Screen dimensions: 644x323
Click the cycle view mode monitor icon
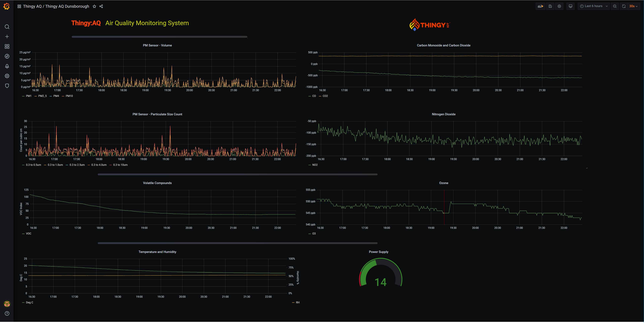[x=571, y=6]
